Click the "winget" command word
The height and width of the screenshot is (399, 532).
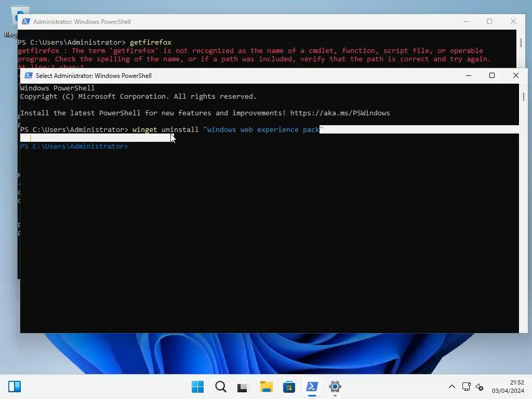coord(145,129)
